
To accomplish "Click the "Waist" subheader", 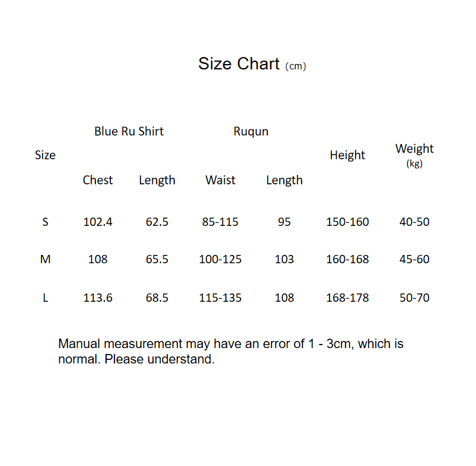I will pos(221,180).
